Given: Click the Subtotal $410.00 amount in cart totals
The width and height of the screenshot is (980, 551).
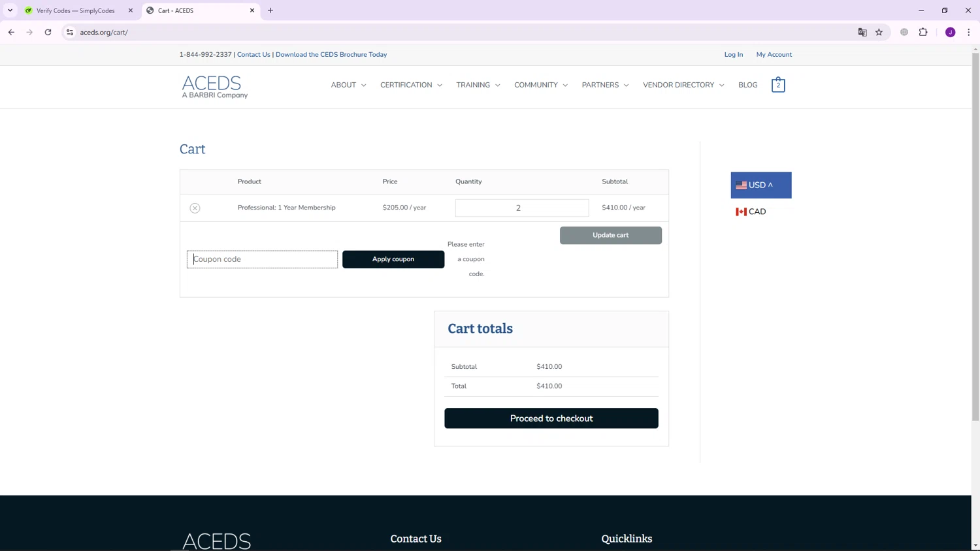Looking at the screenshot, I should tap(549, 367).
